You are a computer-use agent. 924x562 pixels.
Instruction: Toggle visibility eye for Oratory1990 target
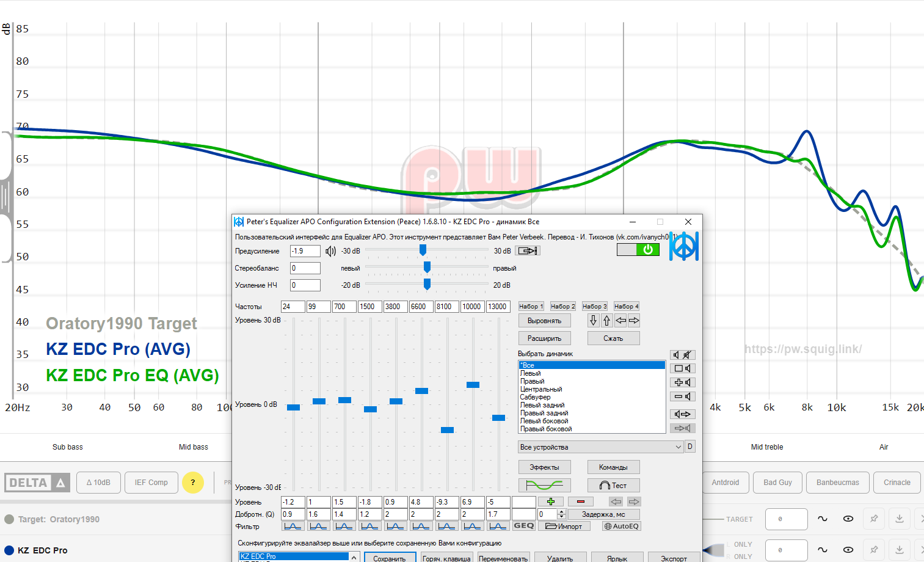pyautogui.click(x=848, y=519)
